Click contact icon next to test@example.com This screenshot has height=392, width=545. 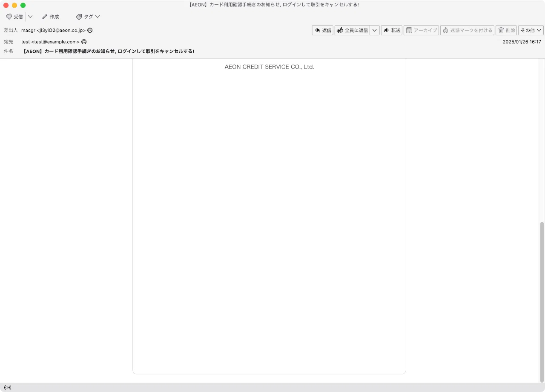tap(84, 42)
